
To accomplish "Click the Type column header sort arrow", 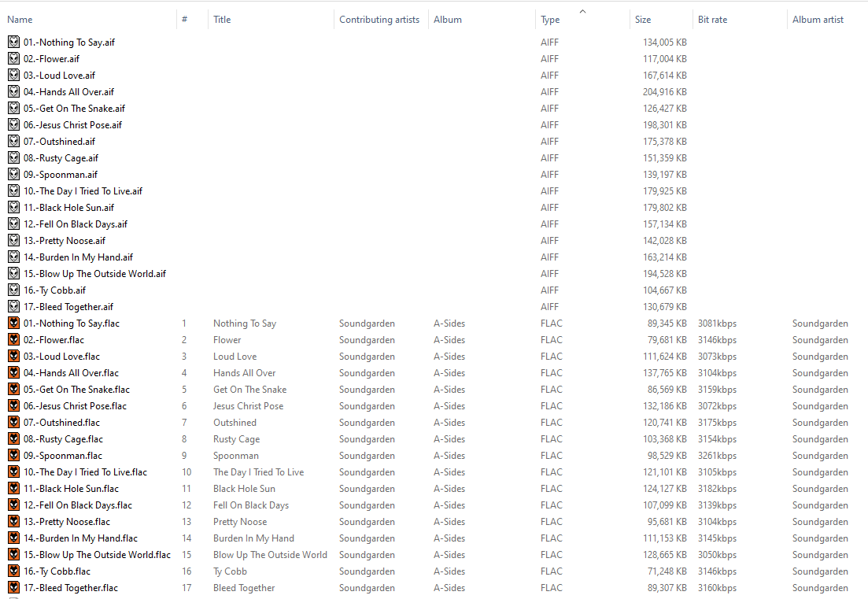I will 582,11.
